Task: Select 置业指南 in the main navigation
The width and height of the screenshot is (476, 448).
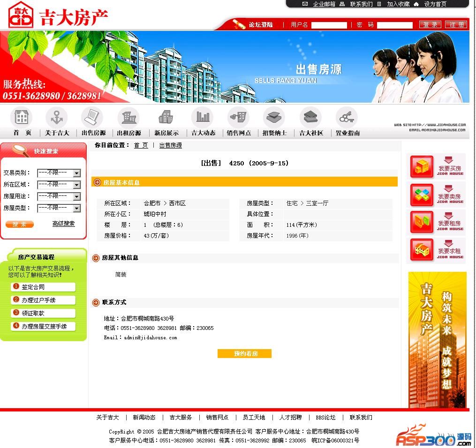Action: (348, 133)
